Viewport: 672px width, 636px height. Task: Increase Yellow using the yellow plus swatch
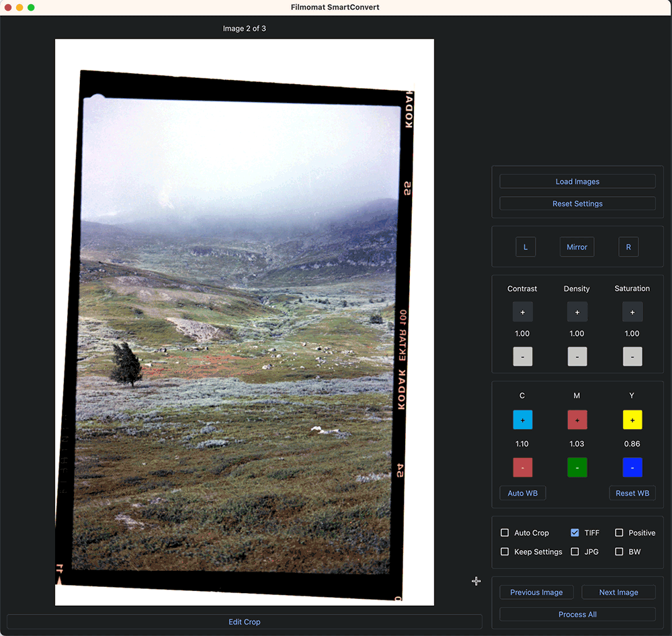[x=632, y=420]
